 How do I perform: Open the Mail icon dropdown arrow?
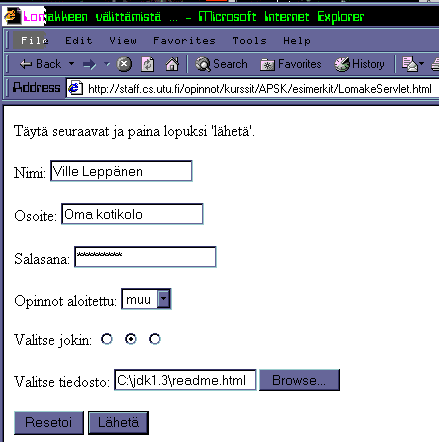click(x=421, y=63)
